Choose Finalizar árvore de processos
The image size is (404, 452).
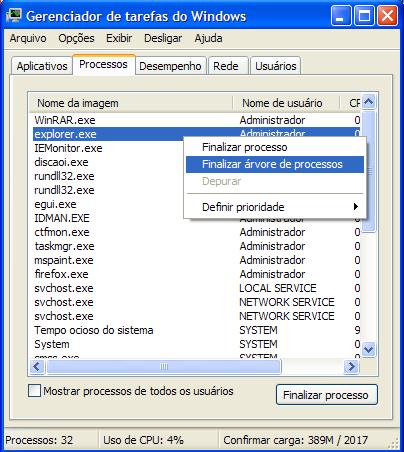tap(275, 164)
